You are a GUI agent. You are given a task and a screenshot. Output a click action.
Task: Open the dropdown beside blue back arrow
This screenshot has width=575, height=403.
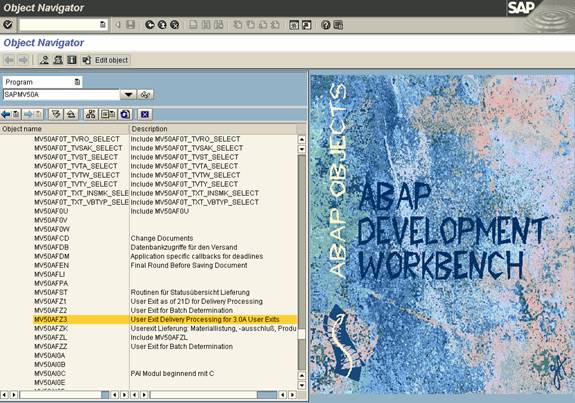coord(16,114)
